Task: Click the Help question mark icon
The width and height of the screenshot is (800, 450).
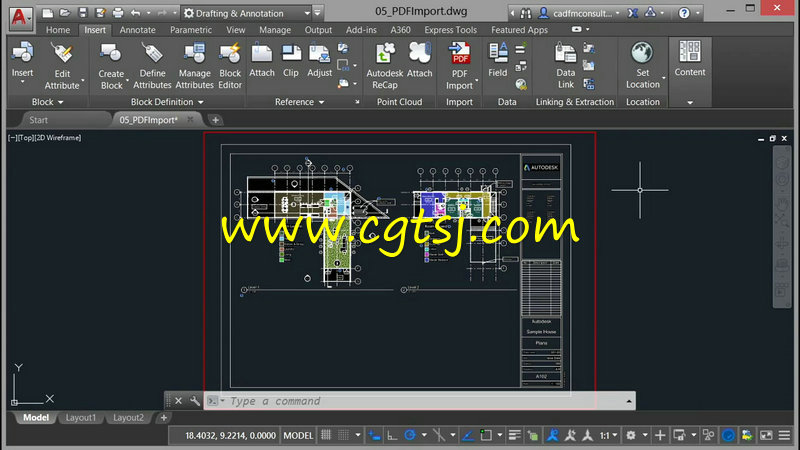Action: point(684,13)
